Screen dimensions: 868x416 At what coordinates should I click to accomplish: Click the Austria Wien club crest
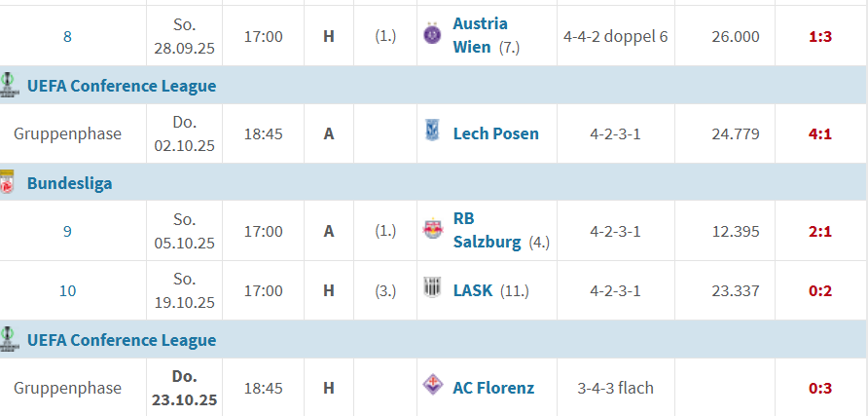click(x=431, y=35)
